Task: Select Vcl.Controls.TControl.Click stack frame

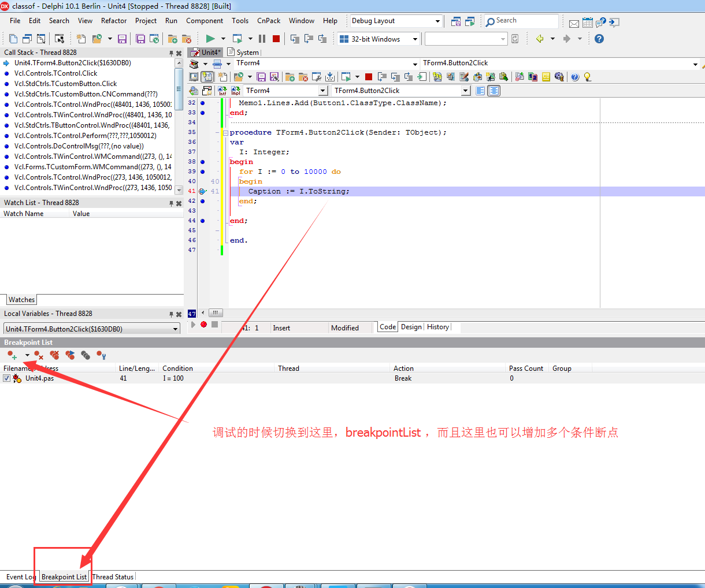Action: point(55,73)
